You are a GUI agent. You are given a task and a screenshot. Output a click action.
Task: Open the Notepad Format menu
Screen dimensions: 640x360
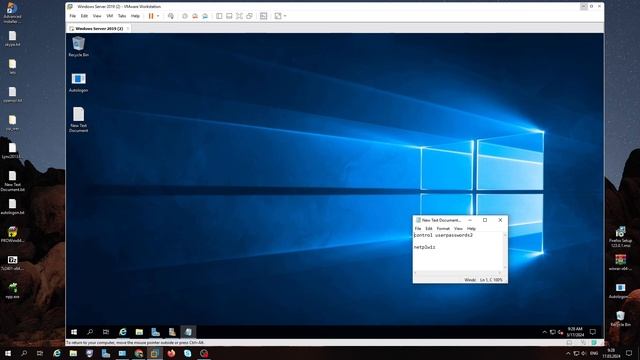pos(443,229)
